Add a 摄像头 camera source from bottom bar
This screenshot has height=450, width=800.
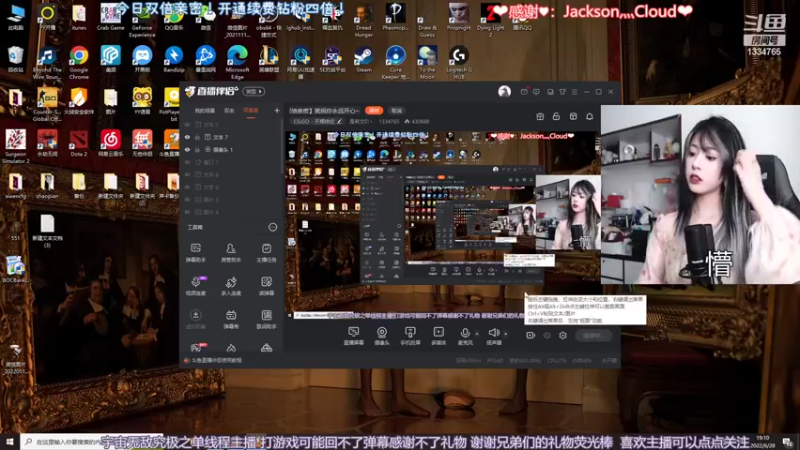(382, 336)
